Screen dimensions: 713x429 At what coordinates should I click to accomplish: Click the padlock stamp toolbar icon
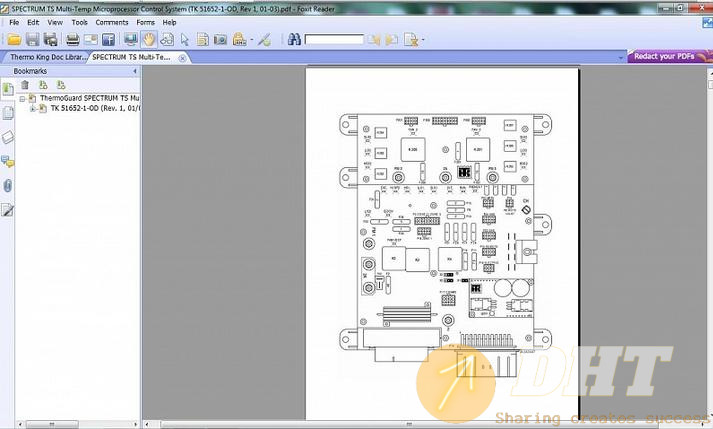point(239,40)
